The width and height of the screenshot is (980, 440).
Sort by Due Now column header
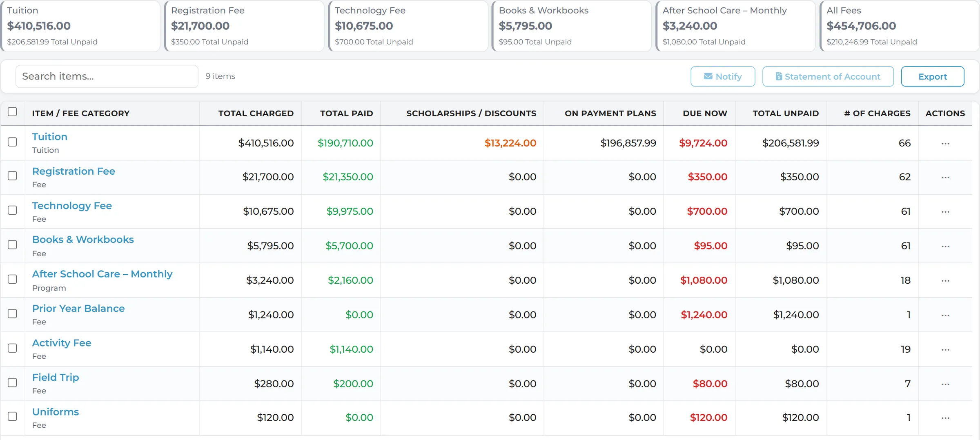(705, 113)
